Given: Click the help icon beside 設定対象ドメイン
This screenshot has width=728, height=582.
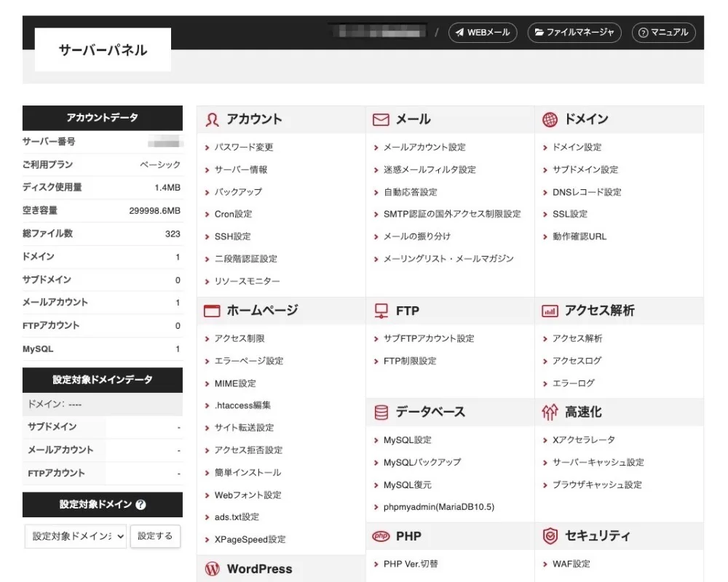Looking at the screenshot, I should click(x=141, y=504).
